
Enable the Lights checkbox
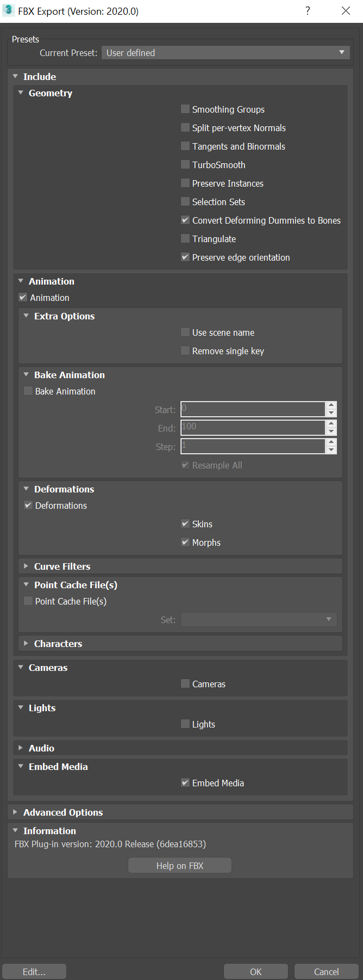185,724
